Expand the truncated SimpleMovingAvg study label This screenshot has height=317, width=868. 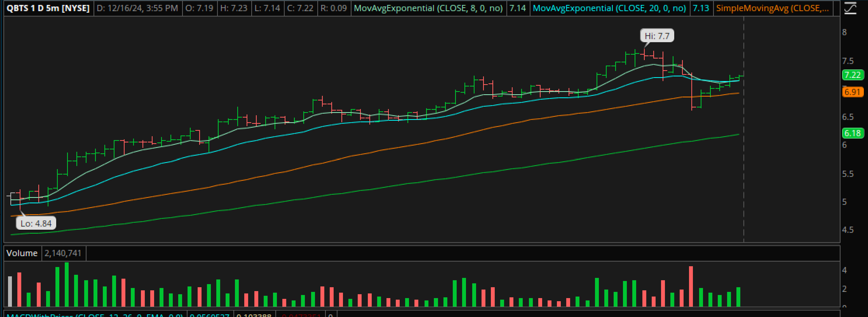point(772,8)
